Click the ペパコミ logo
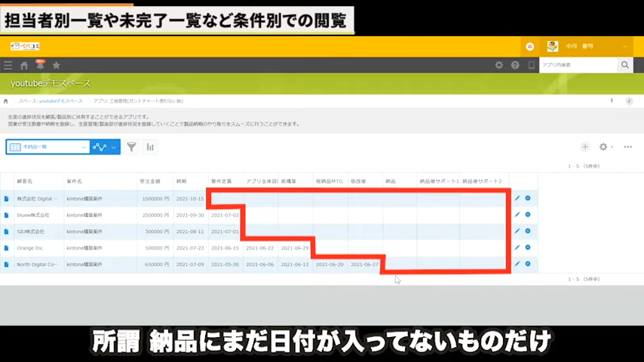Screen dimensions: 644x362 [x=25, y=46]
